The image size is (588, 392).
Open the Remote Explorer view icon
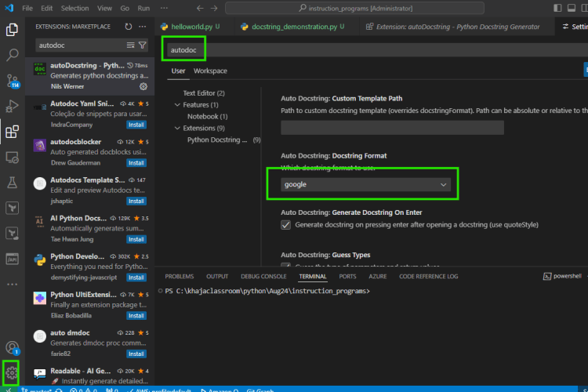[x=12, y=157]
